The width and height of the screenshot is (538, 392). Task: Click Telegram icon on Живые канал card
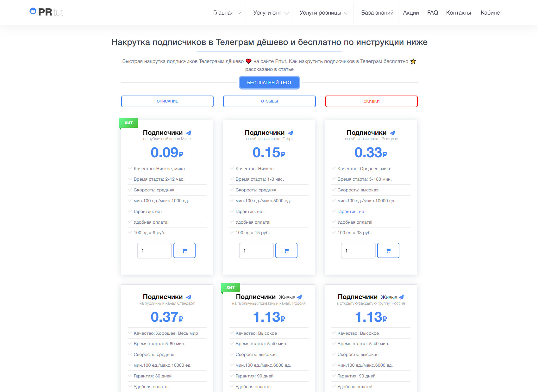point(299,297)
